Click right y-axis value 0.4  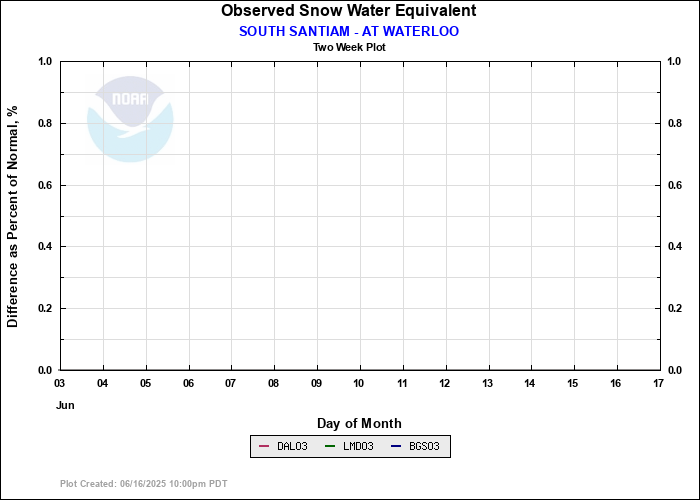[675, 246]
